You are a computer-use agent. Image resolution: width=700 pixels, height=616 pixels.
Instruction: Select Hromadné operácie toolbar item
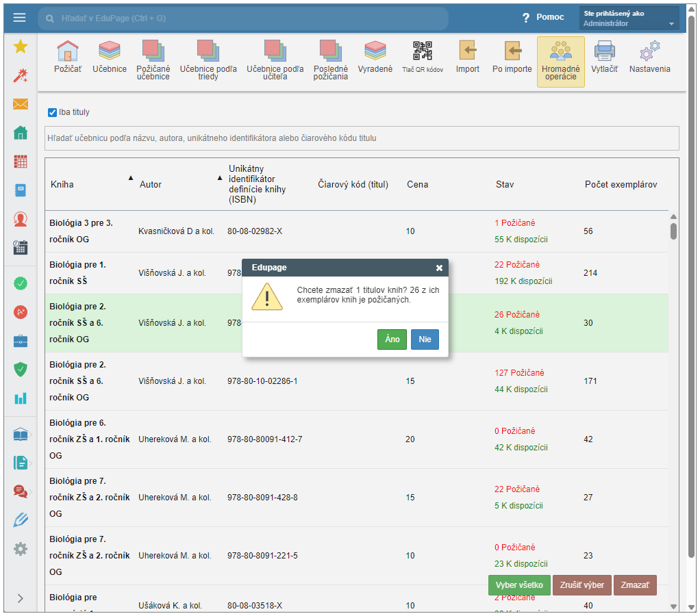coord(560,62)
